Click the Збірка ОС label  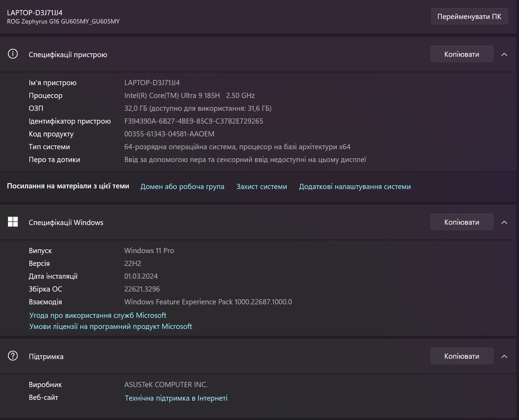pyautogui.click(x=45, y=289)
